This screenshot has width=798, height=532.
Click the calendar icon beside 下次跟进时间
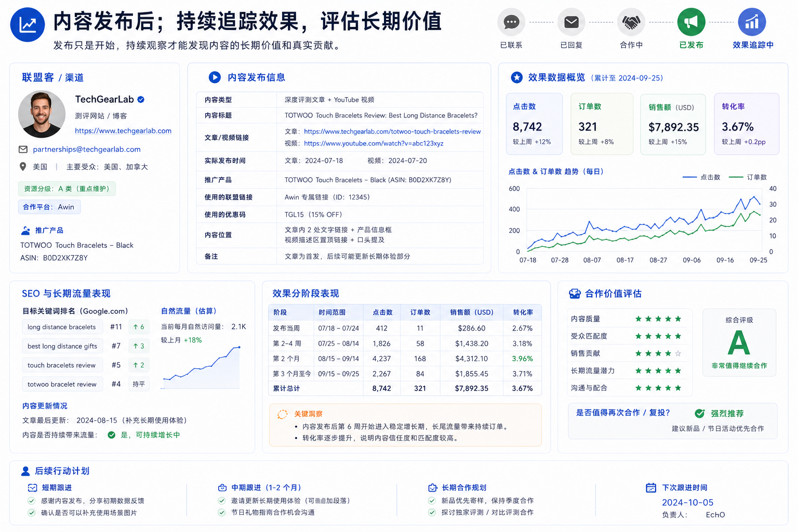pos(651,487)
